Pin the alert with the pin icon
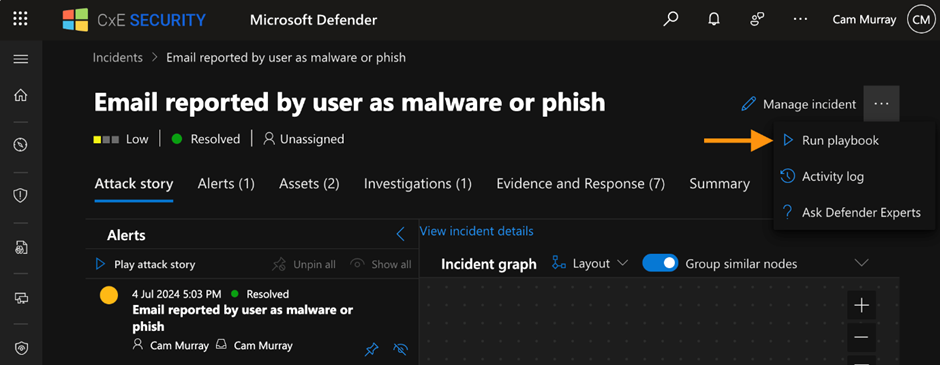This screenshot has width=940, height=365. coord(372,349)
